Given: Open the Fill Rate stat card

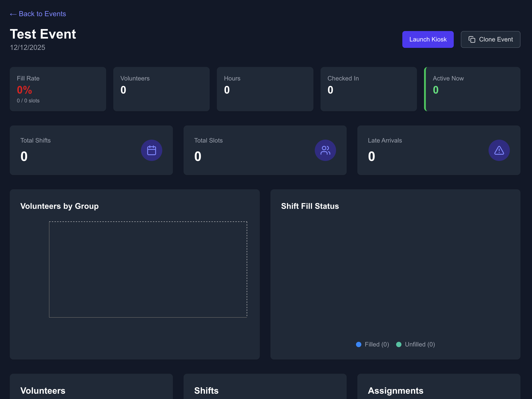Looking at the screenshot, I should 58,89.
